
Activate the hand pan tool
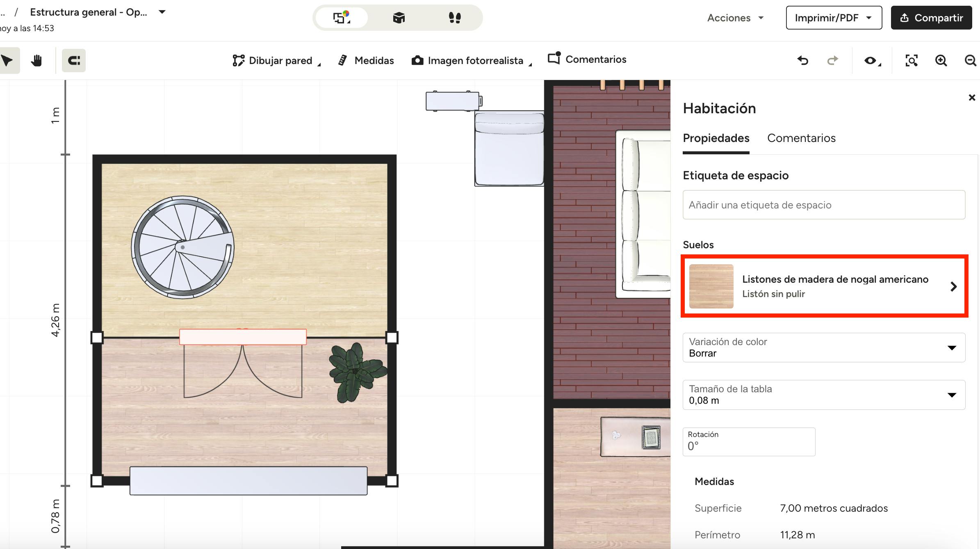pos(36,61)
